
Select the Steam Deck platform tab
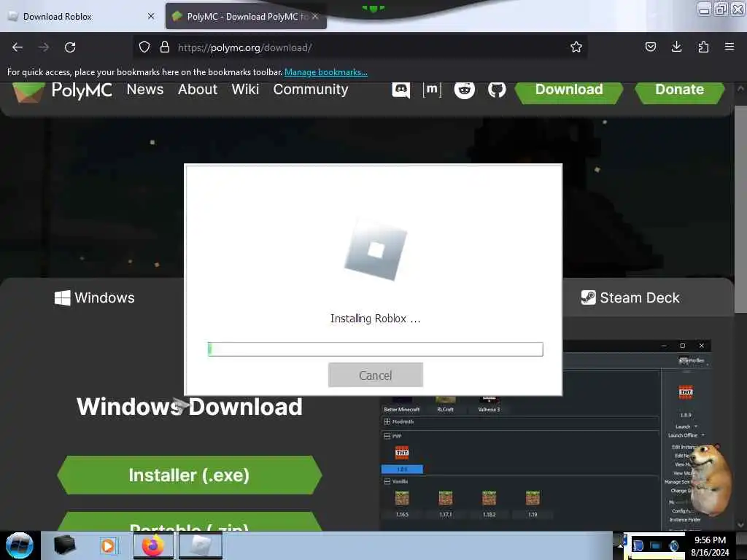click(630, 297)
